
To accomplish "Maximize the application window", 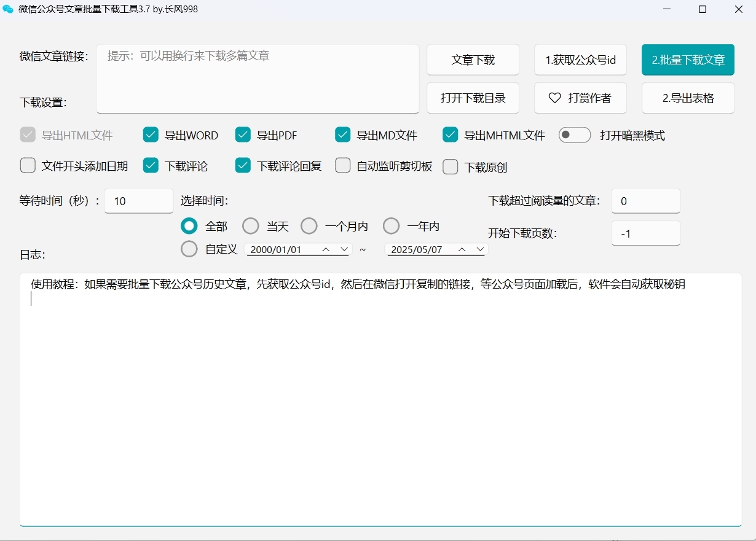I will [703, 9].
